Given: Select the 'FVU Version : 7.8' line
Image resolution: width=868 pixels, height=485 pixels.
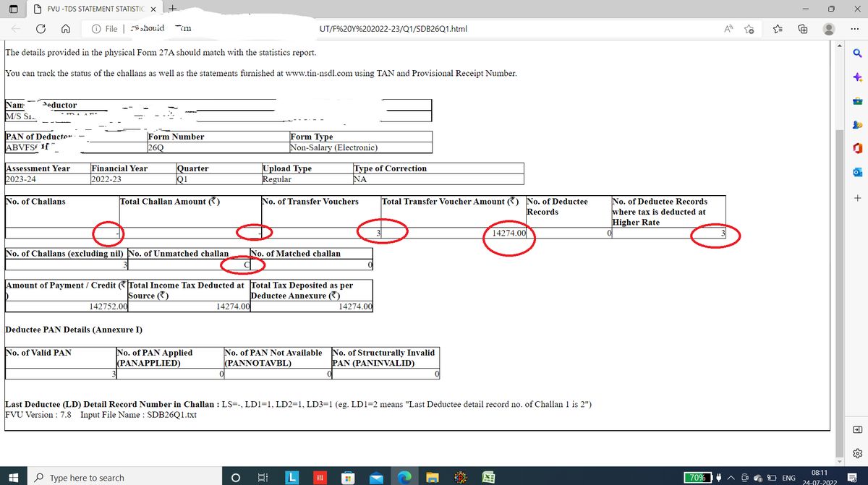Looking at the screenshot, I should pyautogui.click(x=101, y=415).
